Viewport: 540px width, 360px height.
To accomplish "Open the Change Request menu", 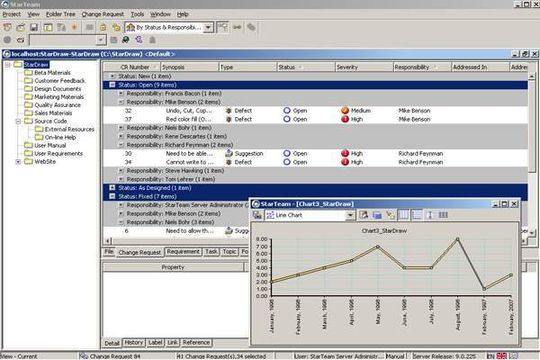I will (x=103, y=14).
